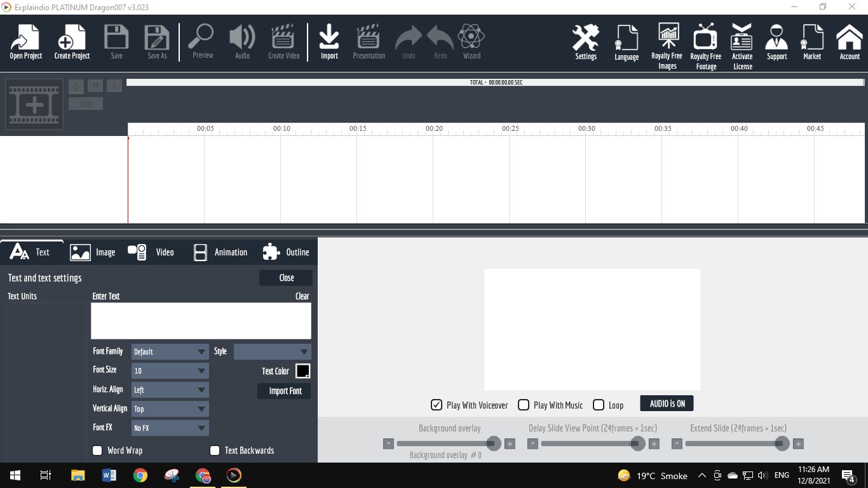Browse Royalty Free Footage
Viewport: 868px width, 488px height.
(x=705, y=46)
